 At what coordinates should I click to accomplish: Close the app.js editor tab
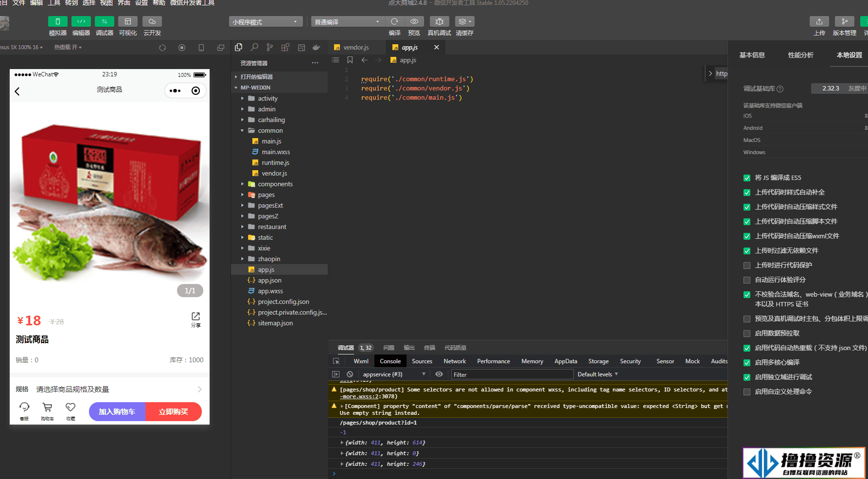tap(436, 47)
